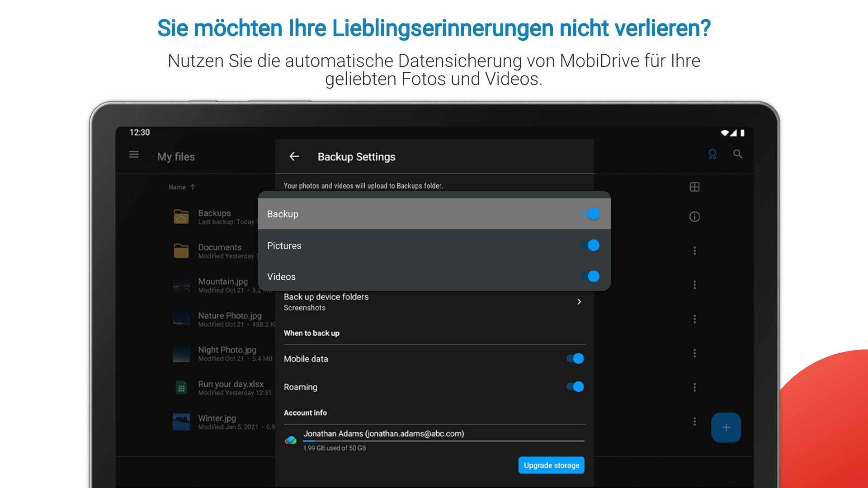868x488 pixels.
Task: Go back from Backup Settings
Action: [294, 156]
